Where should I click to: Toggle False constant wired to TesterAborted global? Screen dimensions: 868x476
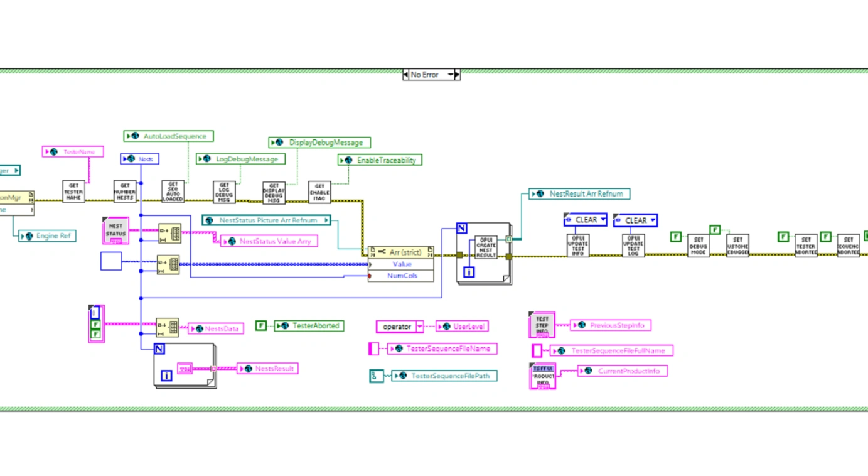pos(262,325)
